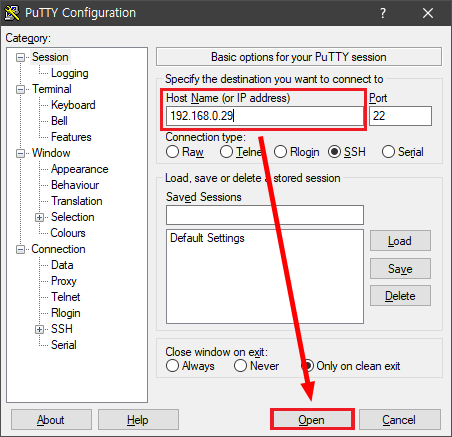
Task: Click the About button
Action: (x=51, y=420)
